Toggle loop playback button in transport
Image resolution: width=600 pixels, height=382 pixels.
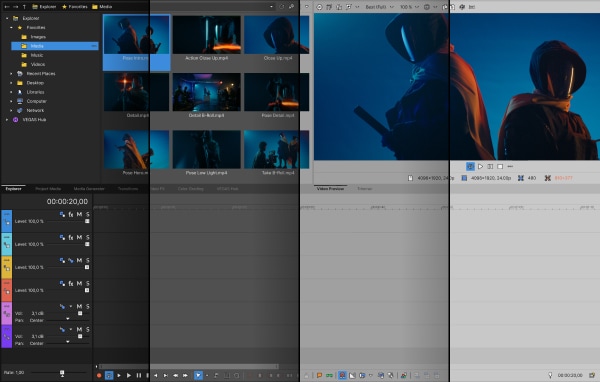[x=109, y=376]
